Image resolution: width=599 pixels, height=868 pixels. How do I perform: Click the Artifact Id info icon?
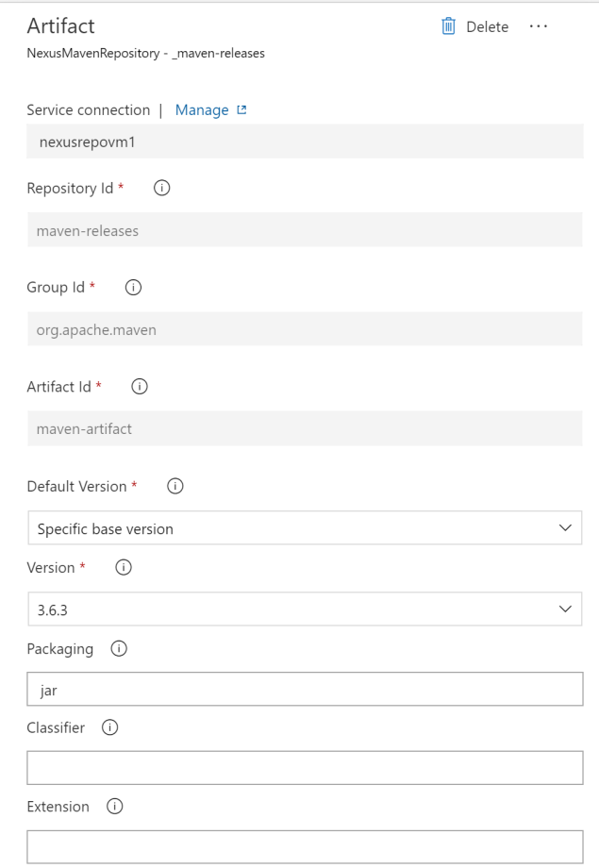coord(140,386)
